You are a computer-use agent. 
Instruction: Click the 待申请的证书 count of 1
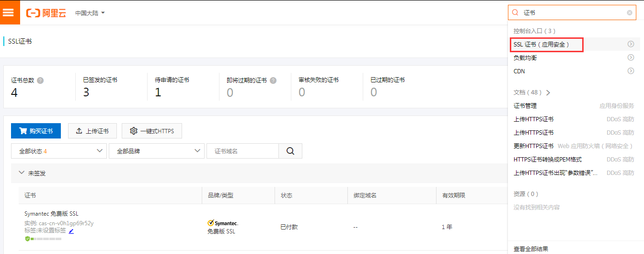click(x=158, y=92)
